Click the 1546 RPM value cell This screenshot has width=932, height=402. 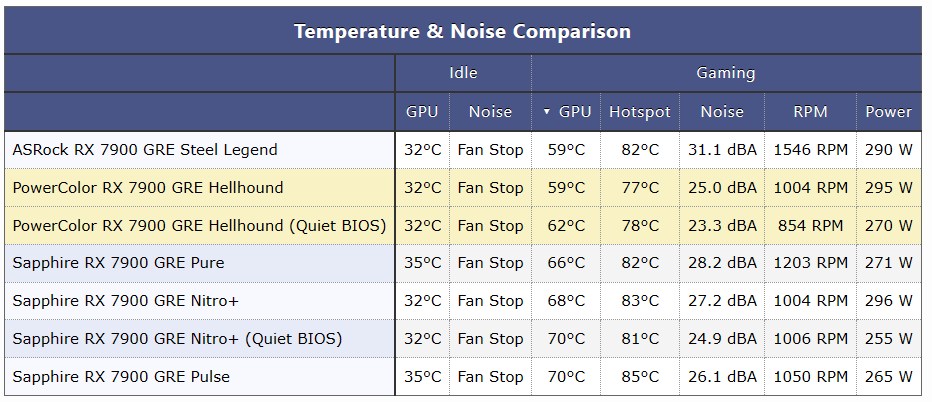coord(810,150)
